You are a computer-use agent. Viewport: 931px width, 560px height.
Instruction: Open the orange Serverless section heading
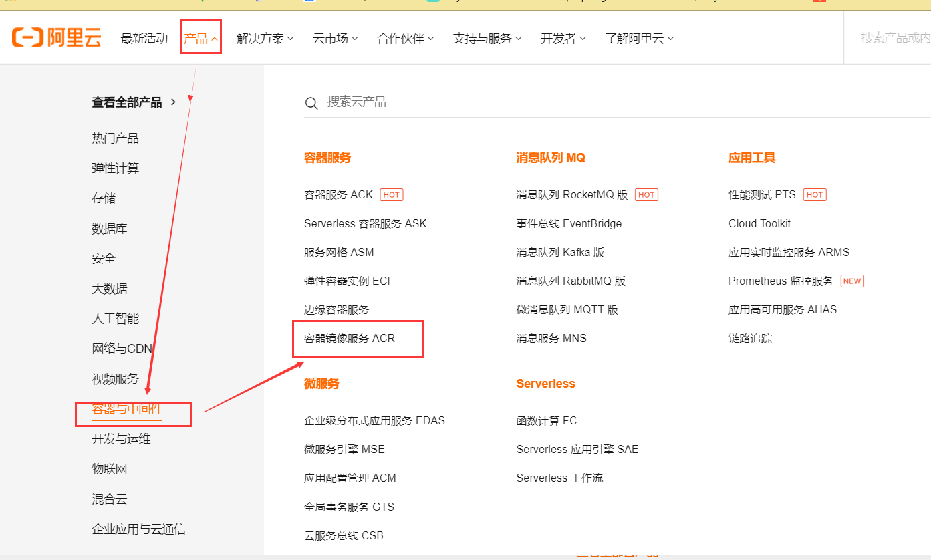click(x=545, y=384)
